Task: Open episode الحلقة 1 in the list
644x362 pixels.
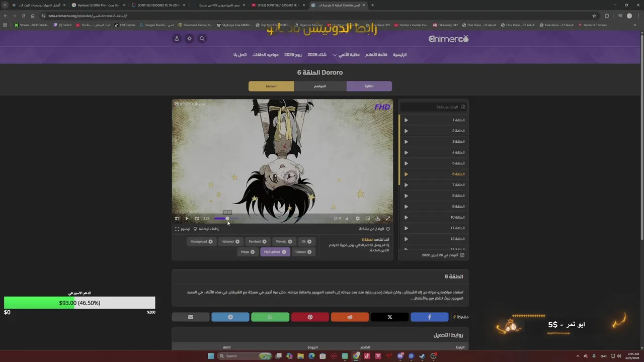Action: pos(433,120)
